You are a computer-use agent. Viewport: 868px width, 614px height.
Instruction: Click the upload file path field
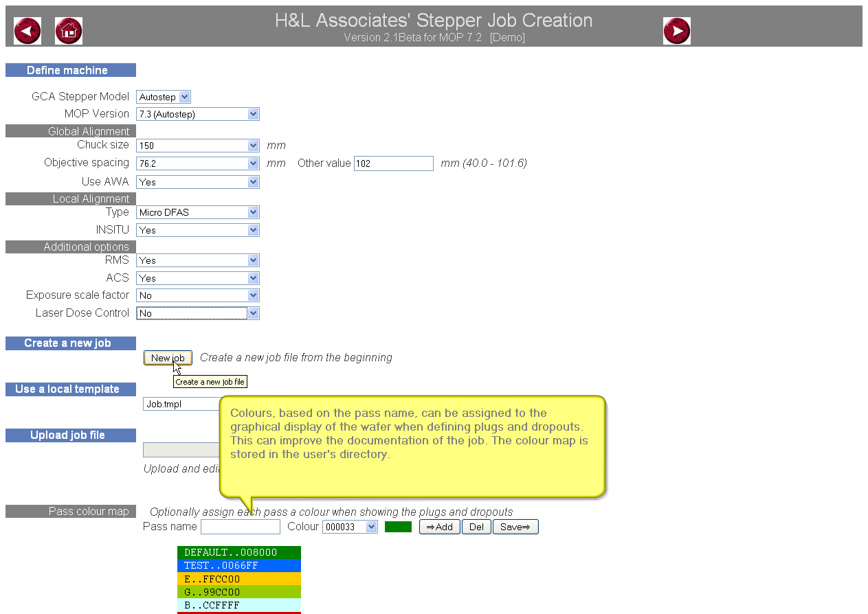point(181,450)
